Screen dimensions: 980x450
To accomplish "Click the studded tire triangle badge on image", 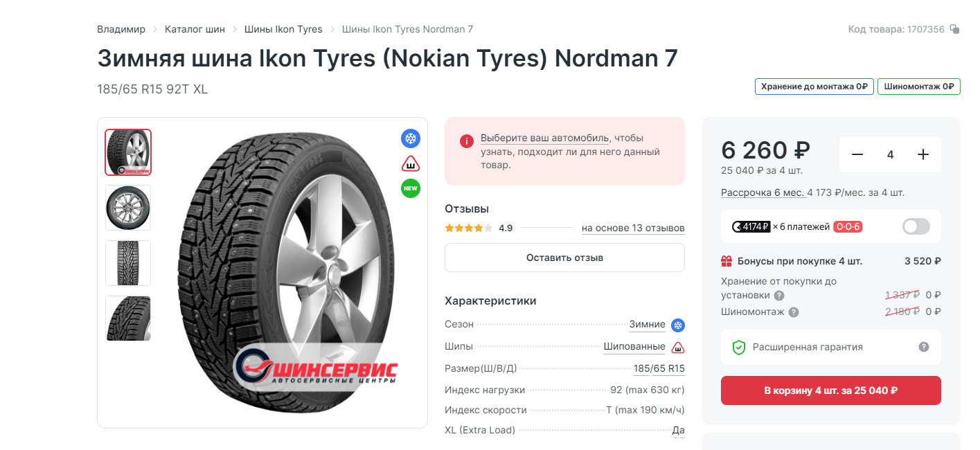I will point(411,164).
